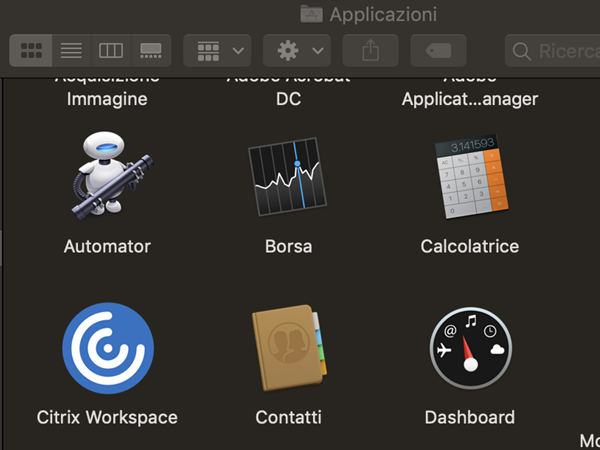Viewport: 600px width, 450px height.
Task: Switch to column view
Action: 111,51
